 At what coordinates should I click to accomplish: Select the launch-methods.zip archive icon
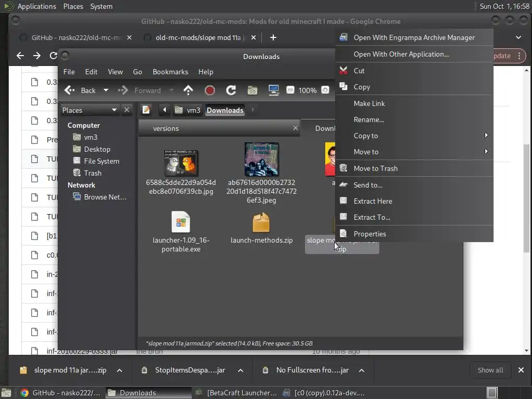[x=261, y=222]
